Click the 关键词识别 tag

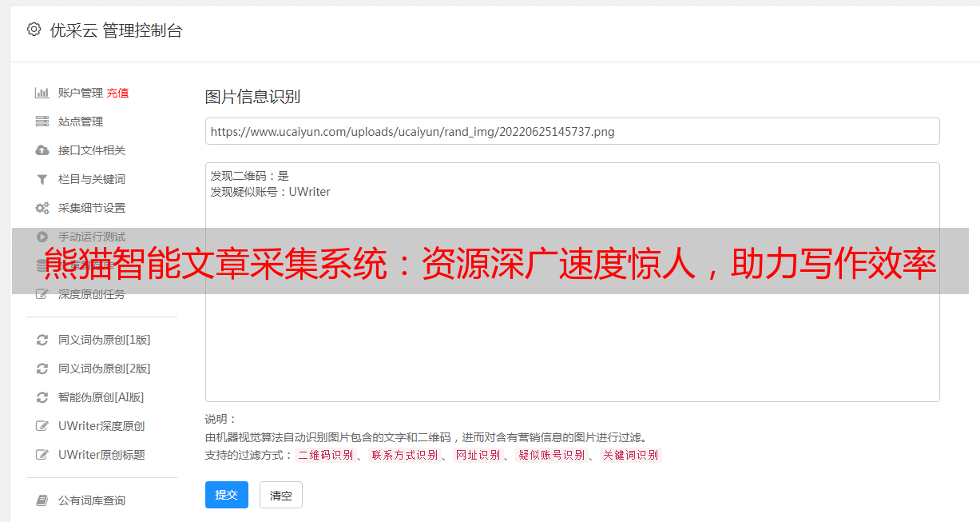pos(631,455)
